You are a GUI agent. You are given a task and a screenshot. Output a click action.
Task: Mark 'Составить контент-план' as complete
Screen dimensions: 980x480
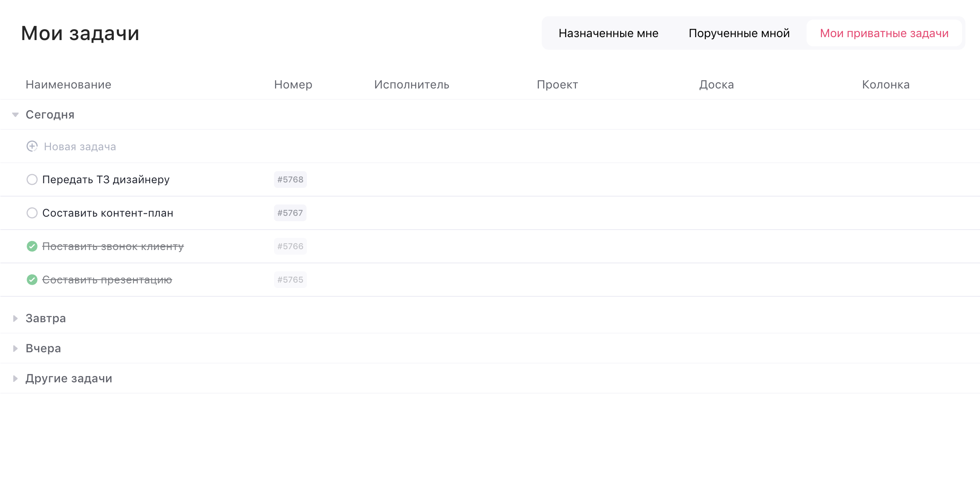pyautogui.click(x=32, y=213)
